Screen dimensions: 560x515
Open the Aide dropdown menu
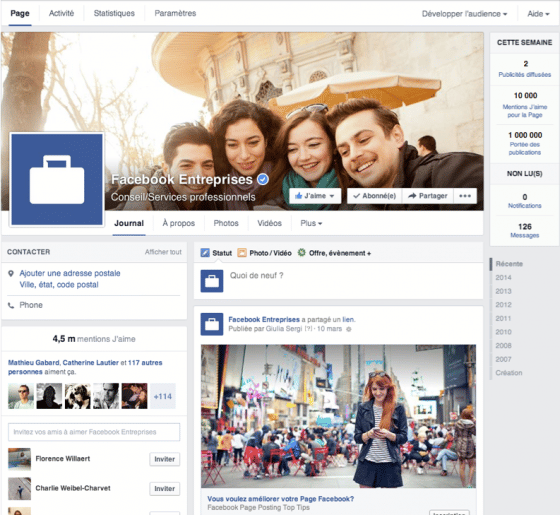pos(538,14)
